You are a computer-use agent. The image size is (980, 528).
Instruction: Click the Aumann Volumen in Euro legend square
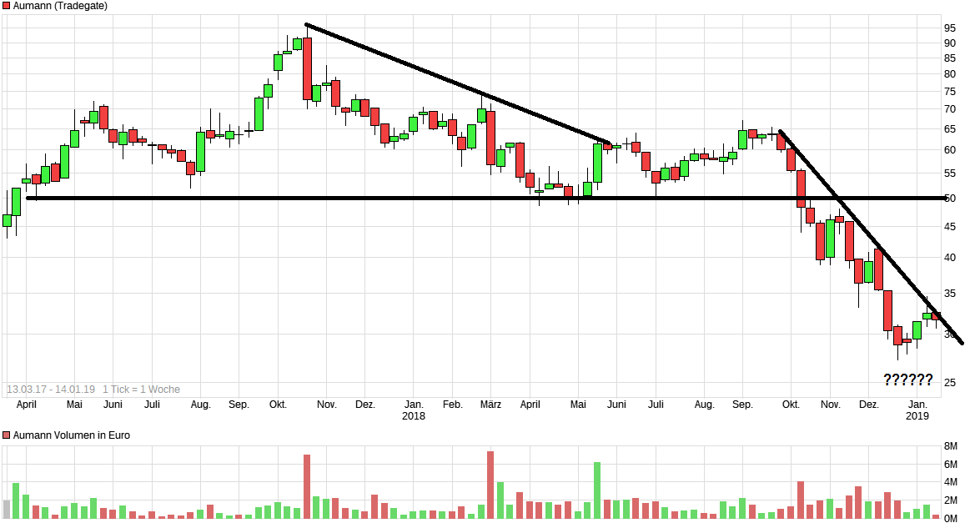click(x=8, y=435)
